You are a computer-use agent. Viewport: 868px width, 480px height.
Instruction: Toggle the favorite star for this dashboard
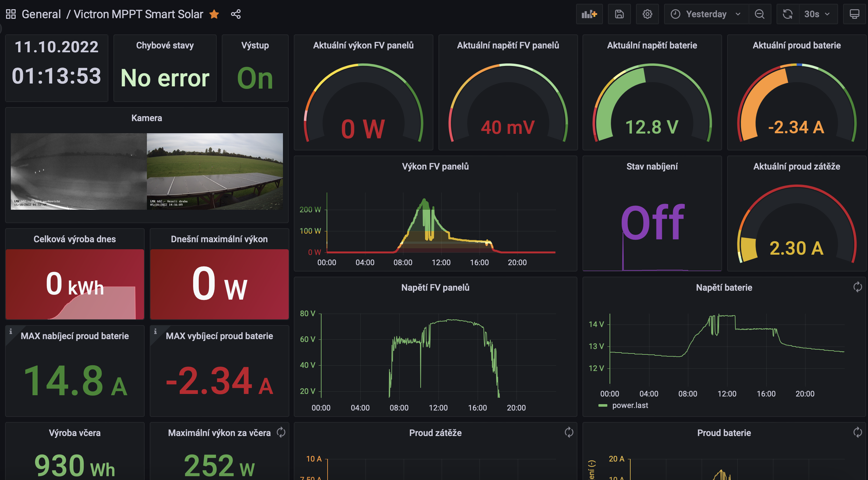point(214,14)
